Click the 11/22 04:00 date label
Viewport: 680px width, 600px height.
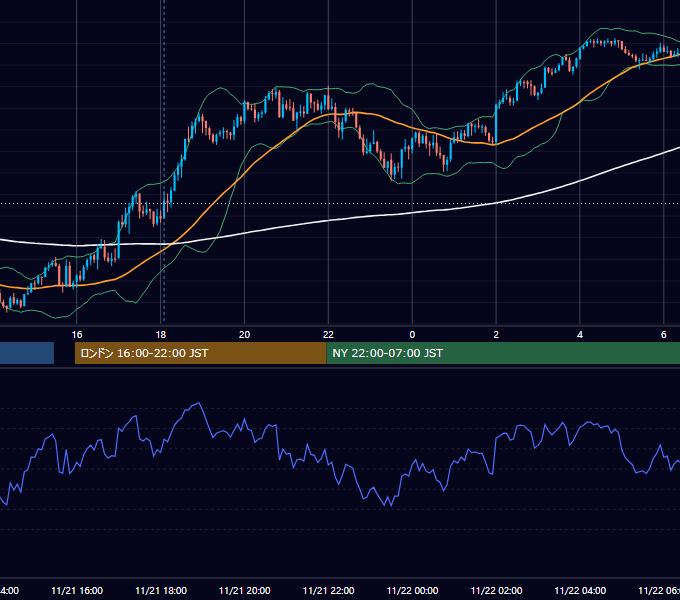[580, 590]
